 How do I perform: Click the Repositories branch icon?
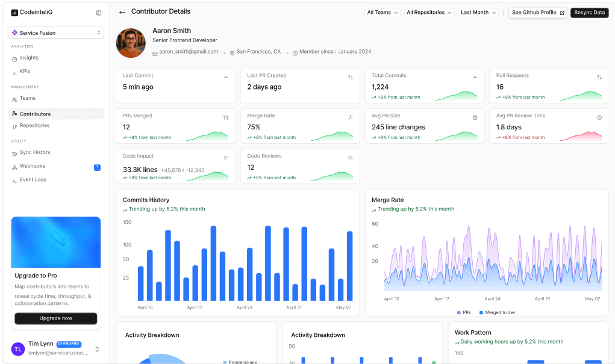point(14,126)
